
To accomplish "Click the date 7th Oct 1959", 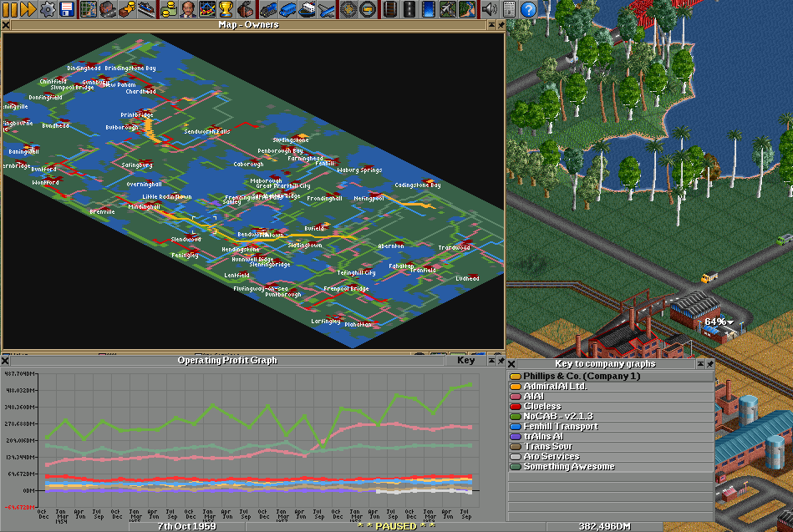I will 186,526.
